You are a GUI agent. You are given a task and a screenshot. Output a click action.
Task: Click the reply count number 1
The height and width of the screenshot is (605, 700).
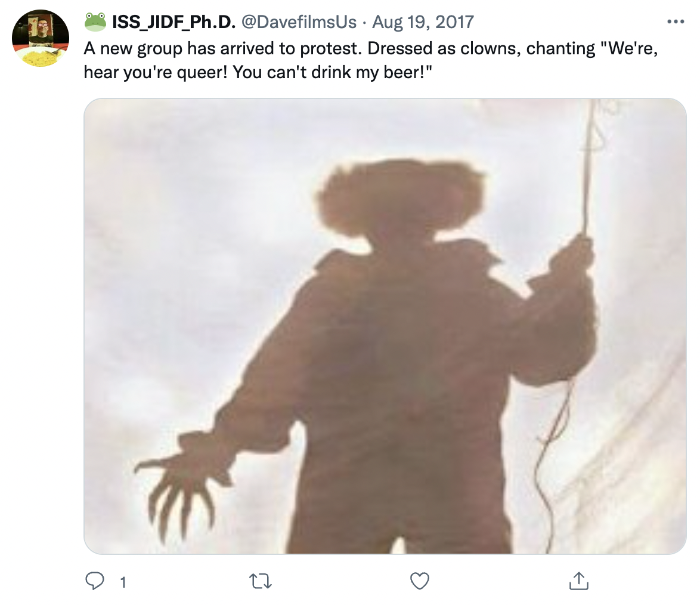click(123, 582)
